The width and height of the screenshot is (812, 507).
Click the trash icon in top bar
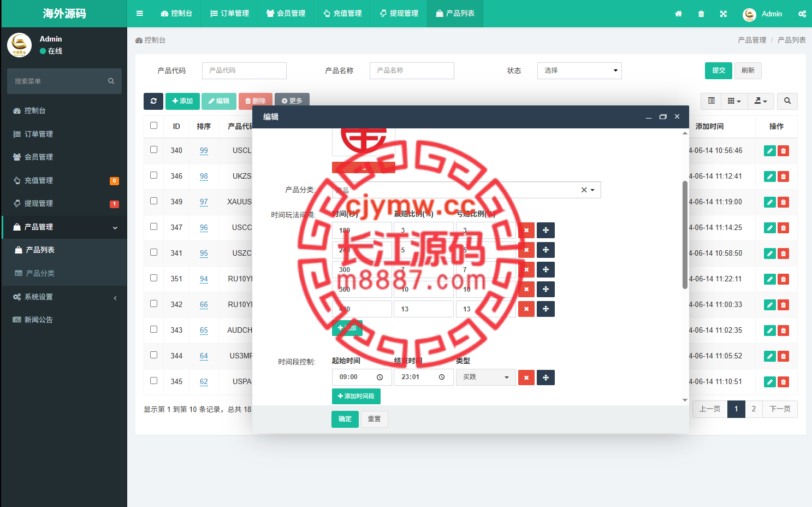click(701, 14)
